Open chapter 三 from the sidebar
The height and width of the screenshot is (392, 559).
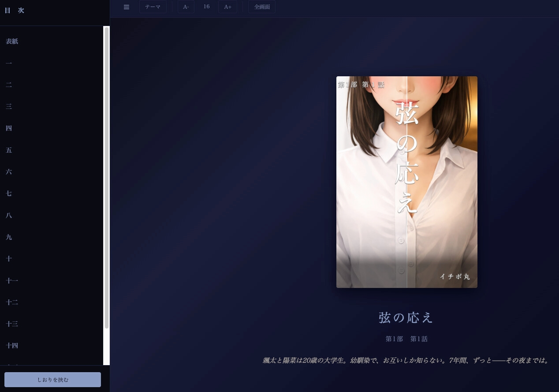pos(9,107)
